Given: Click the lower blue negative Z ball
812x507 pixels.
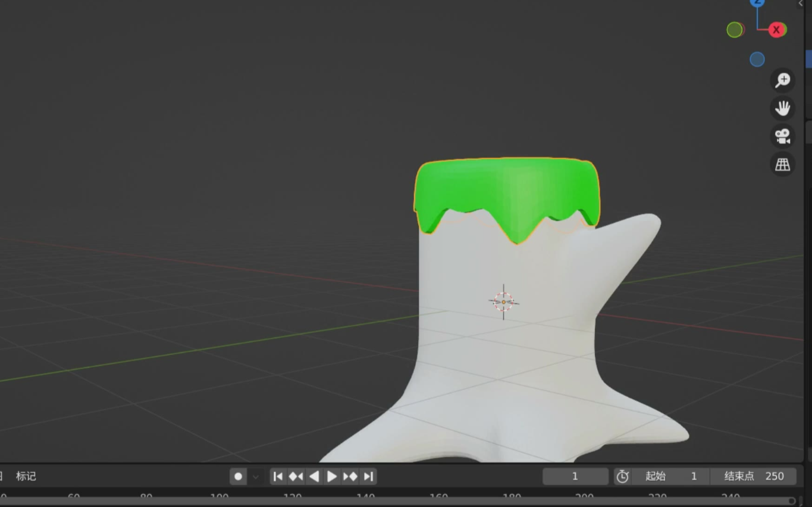Looking at the screenshot, I should click(757, 59).
